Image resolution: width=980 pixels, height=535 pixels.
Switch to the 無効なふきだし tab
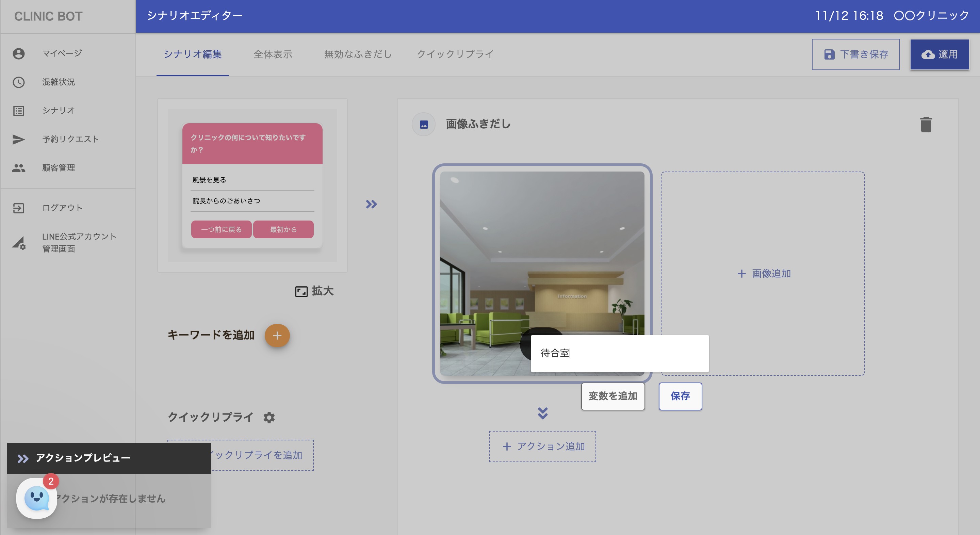[x=358, y=54]
